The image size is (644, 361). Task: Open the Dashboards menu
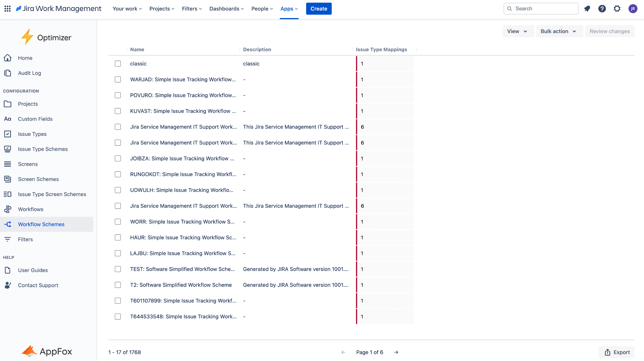point(226,9)
